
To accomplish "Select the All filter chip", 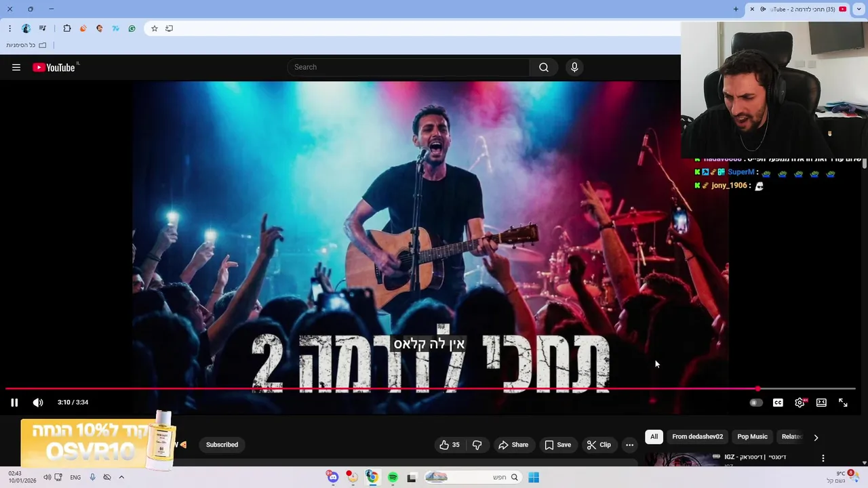I will [654, 436].
